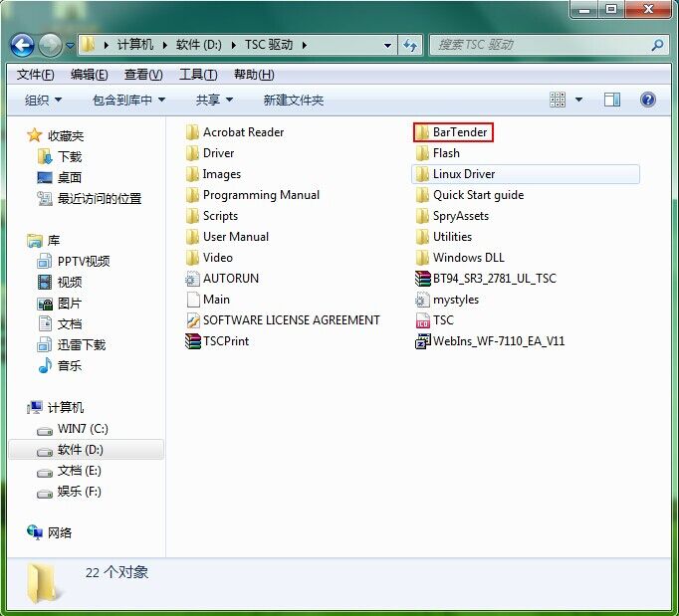Open the 查看(V) menu

click(143, 75)
